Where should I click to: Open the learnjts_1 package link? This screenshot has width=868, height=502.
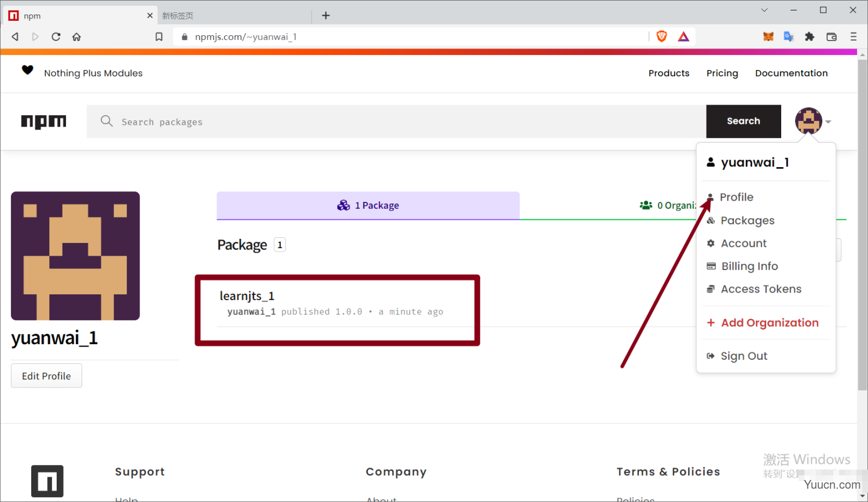pos(247,296)
